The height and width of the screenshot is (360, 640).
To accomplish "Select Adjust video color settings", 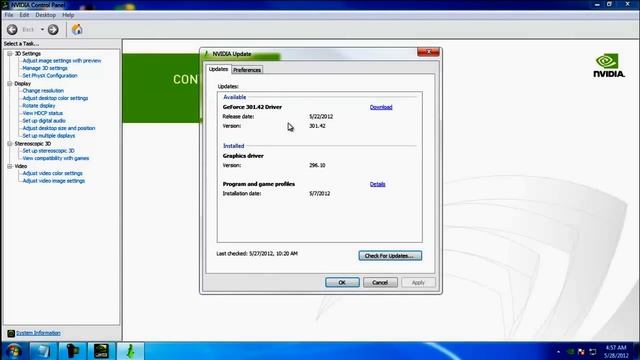I will (x=52, y=173).
